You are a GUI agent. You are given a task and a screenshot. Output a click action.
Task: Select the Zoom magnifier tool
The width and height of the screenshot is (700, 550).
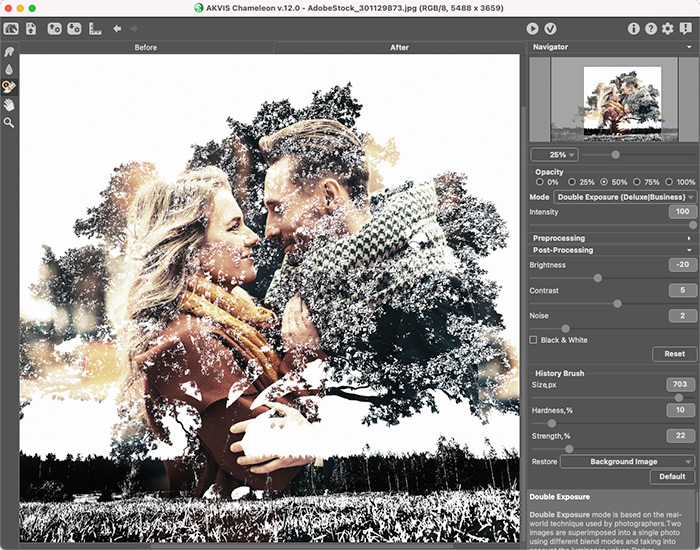(x=10, y=122)
